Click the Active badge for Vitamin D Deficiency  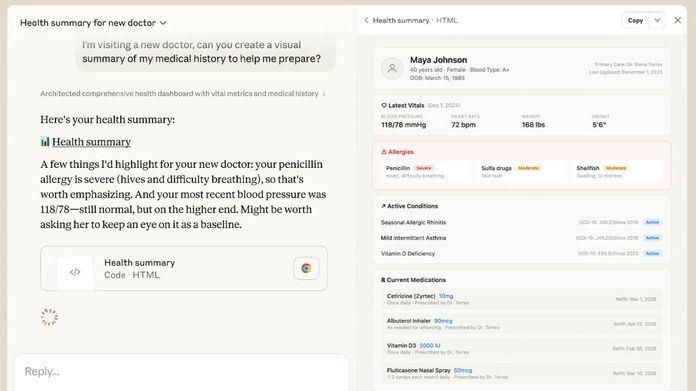652,253
